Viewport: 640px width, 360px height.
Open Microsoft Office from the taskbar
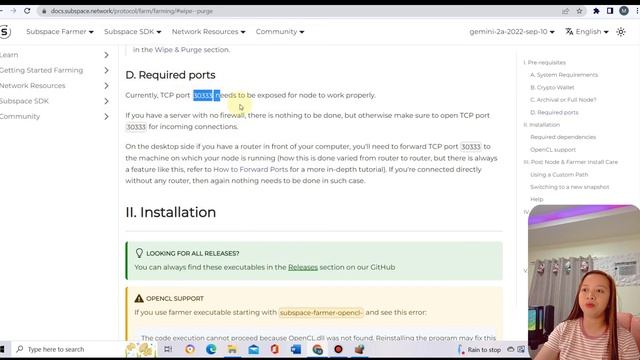click(x=275, y=349)
